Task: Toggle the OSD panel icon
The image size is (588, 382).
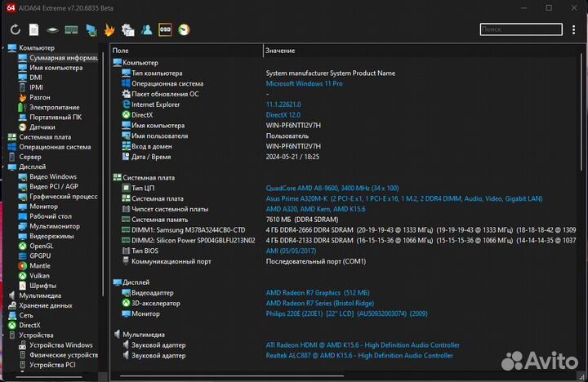Action: click(165, 29)
